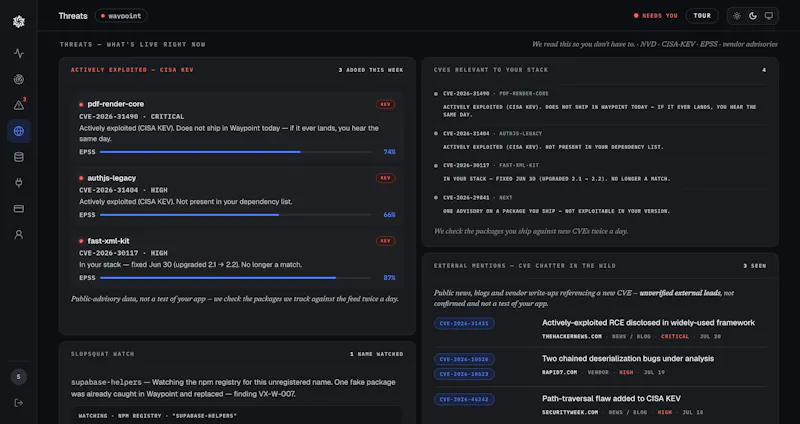Select the globe Threats sidebar icon

19,131
